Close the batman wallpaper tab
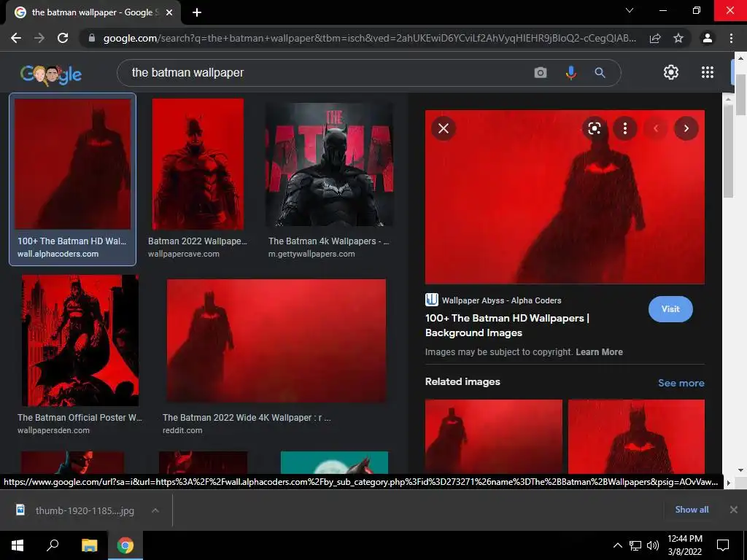The width and height of the screenshot is (747, 560). pos(169,12)
